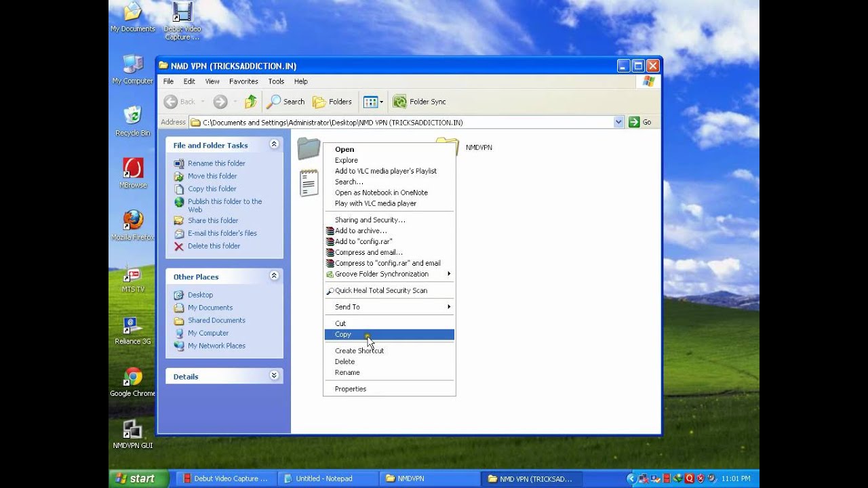868x488 pixels.
Task: Switch to Debut Video Capture taskbar button
Action: pos(225,479)
